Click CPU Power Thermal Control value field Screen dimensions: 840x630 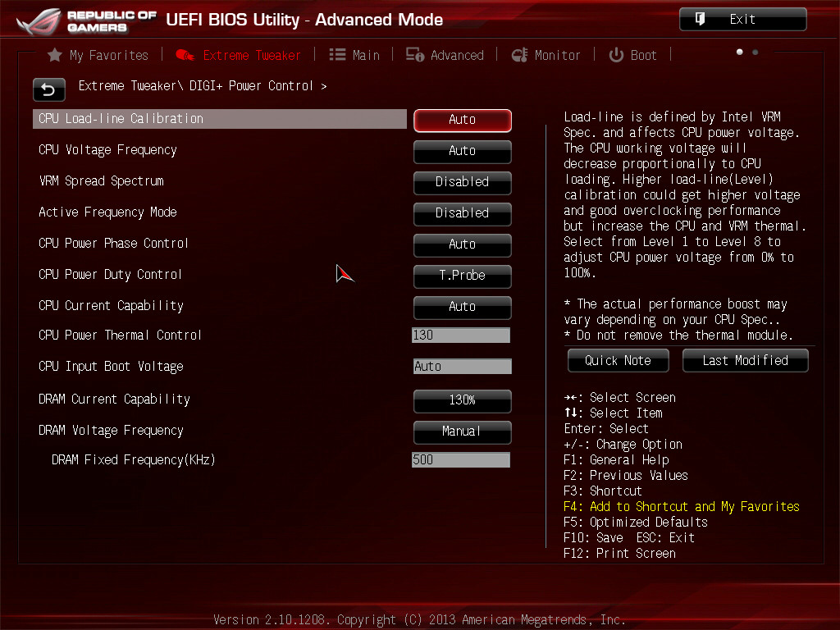[461, 336]
